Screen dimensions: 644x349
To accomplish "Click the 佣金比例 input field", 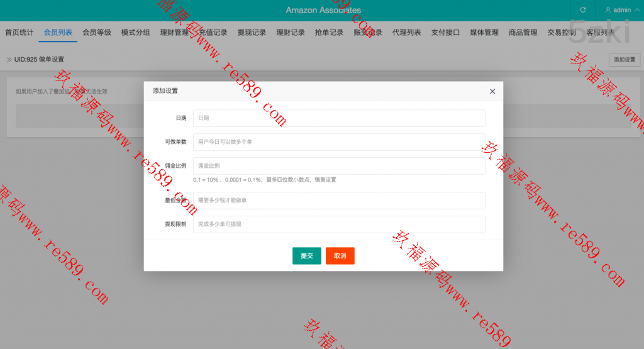I will [x=339, y=166].
